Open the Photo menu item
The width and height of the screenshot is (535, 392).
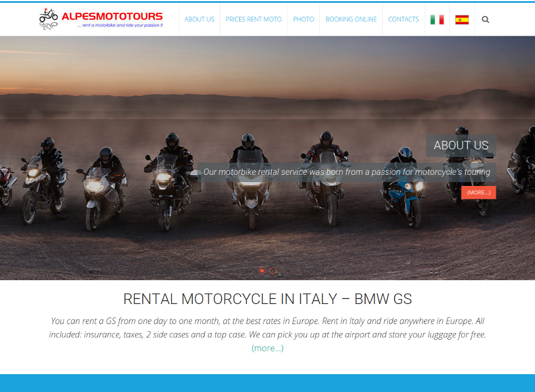point(303,19)
